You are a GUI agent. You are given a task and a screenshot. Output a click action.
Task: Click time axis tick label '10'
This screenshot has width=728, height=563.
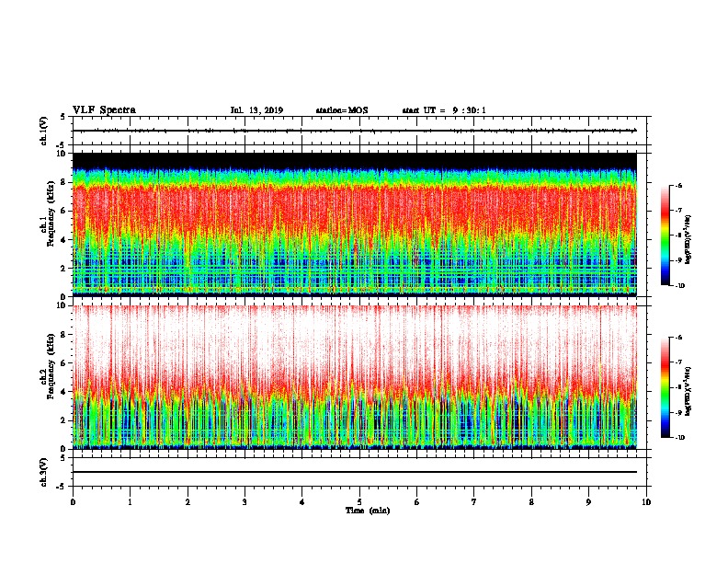tap(646, 502)
